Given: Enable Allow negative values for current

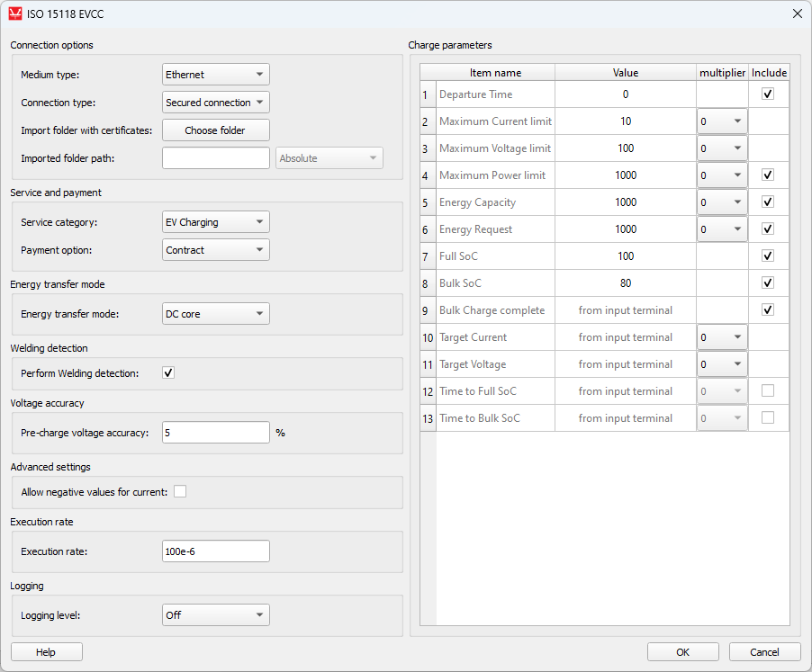Looking at the screenshot, I should pos(180,491).
